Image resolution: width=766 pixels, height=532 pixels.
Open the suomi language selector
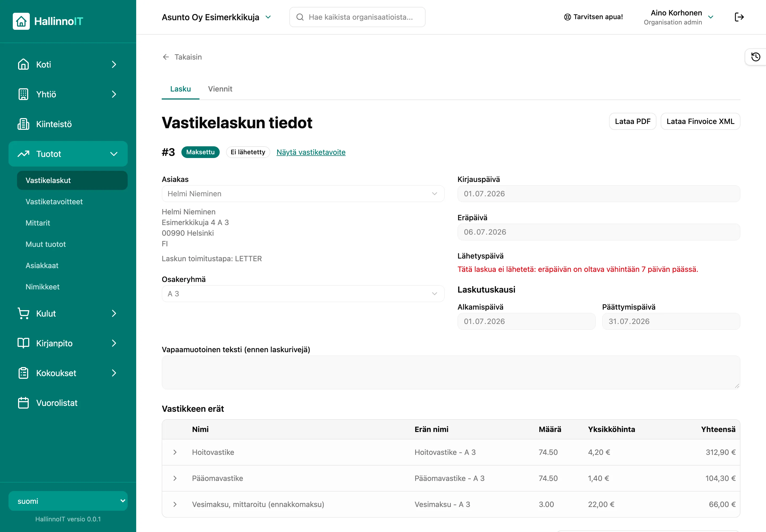[x=68, y=501]
